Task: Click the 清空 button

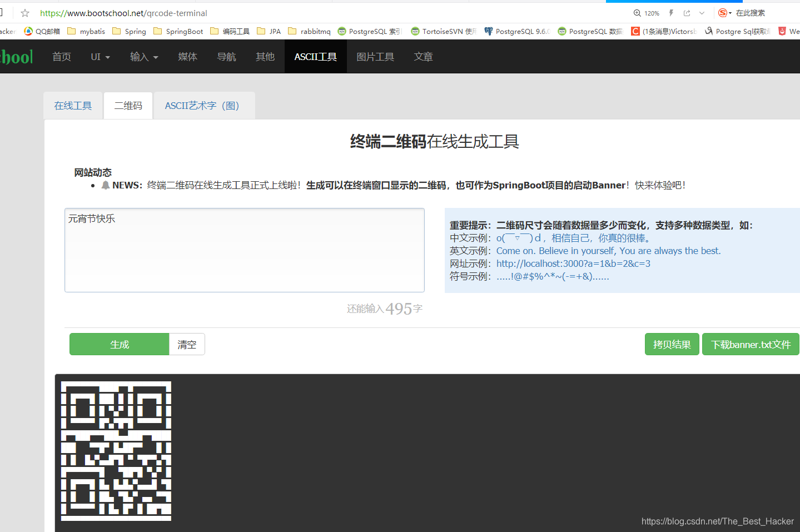Action: (187, 345)
